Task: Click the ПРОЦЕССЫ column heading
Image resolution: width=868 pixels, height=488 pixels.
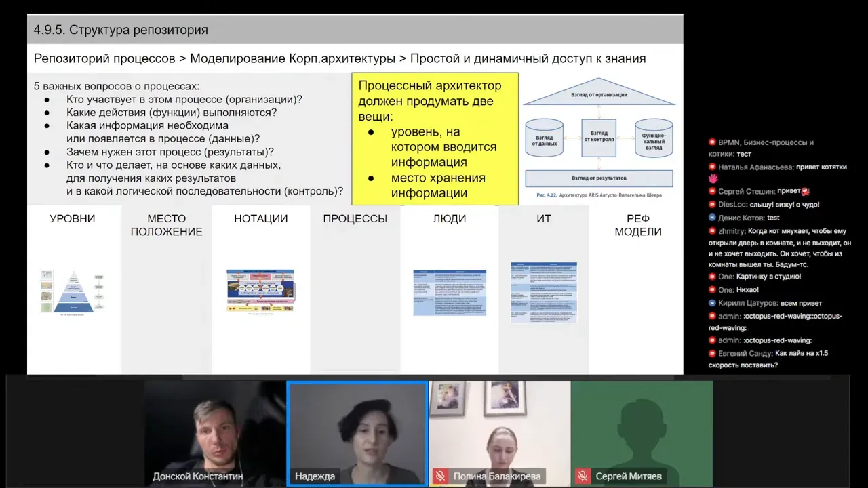Action: point(355,219)
